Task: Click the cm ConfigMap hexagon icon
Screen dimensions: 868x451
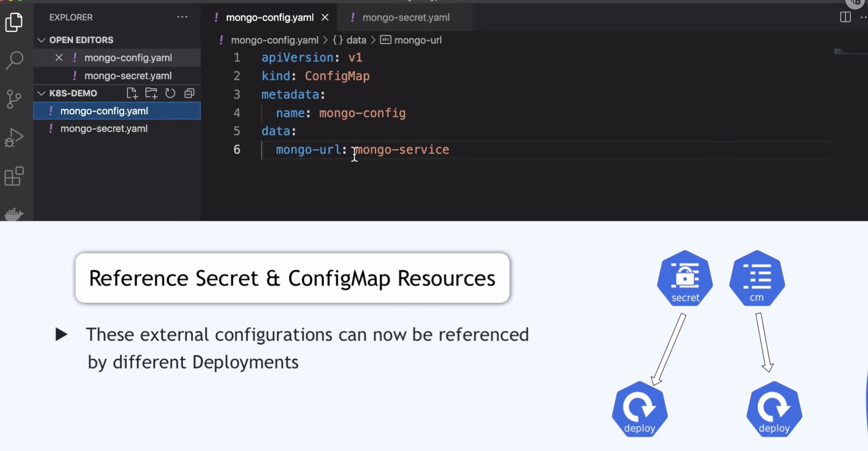Action: 757,278
